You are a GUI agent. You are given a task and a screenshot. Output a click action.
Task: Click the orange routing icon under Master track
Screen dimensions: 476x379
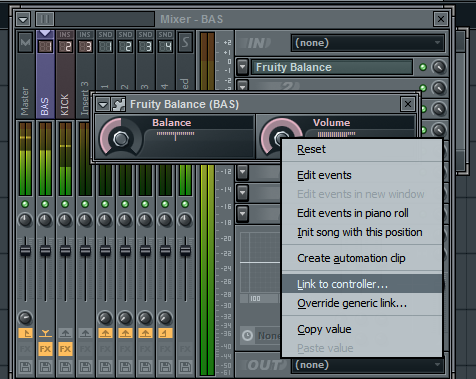(x=25, y=333)
